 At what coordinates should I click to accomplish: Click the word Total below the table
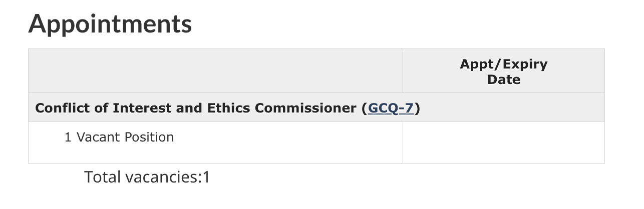click(x=103, y=177)
